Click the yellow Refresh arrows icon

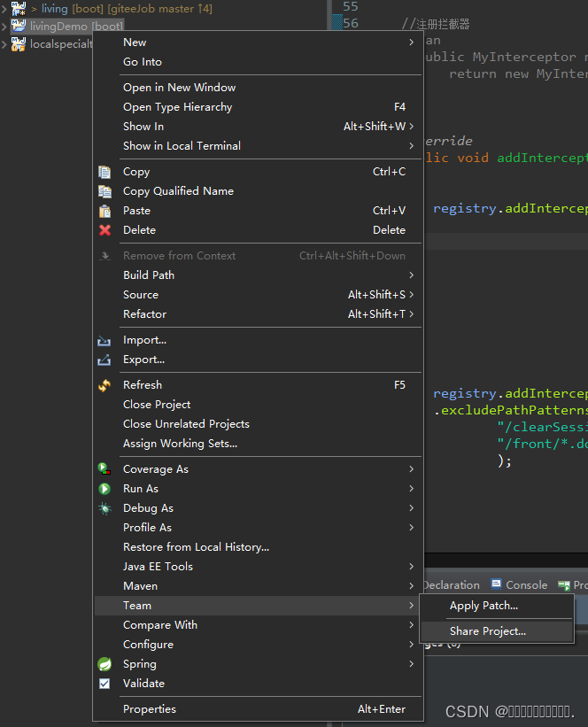click(104, 385)
